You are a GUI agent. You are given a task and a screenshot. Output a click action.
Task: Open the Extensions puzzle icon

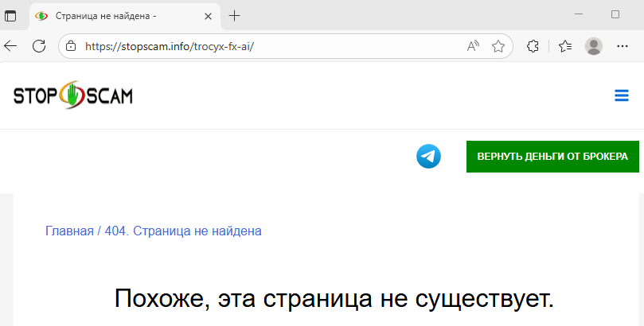533,46
